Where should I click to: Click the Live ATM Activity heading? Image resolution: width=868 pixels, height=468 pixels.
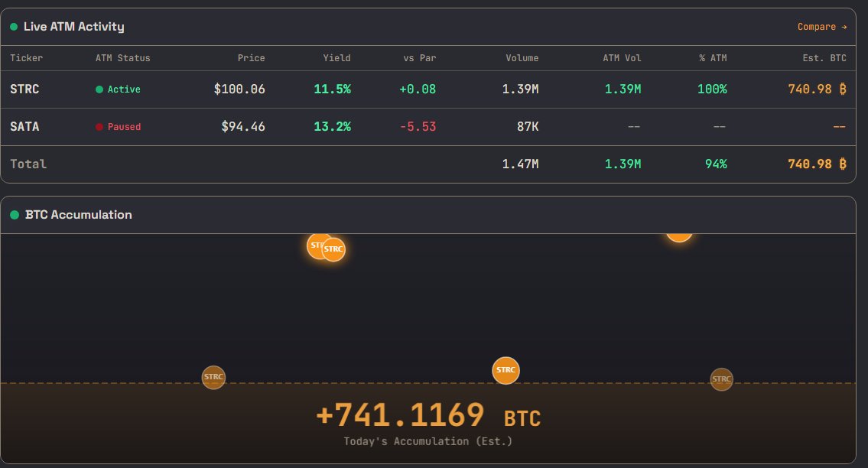(73, 27)
